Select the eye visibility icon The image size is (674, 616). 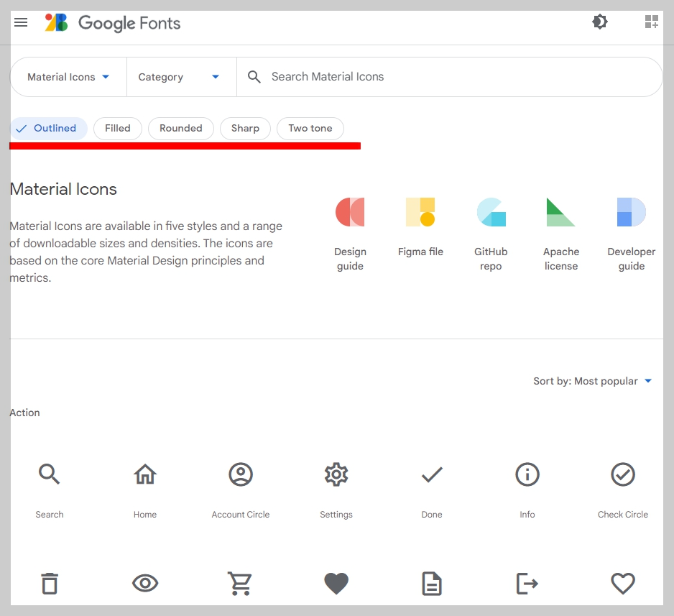coord(145,584)
